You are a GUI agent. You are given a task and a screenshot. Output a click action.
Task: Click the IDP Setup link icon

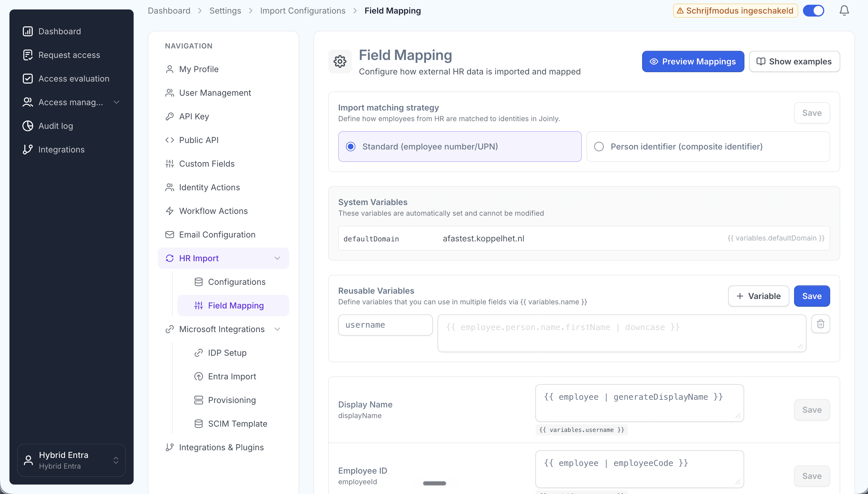199,353
